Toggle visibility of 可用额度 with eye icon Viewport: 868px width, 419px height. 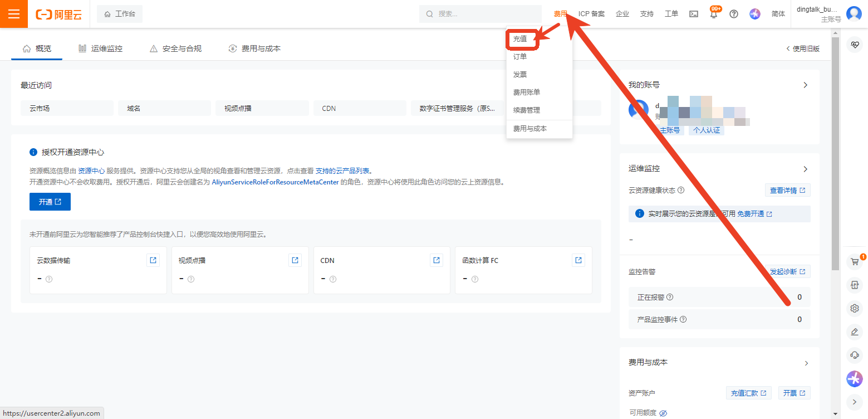(663, 413)
